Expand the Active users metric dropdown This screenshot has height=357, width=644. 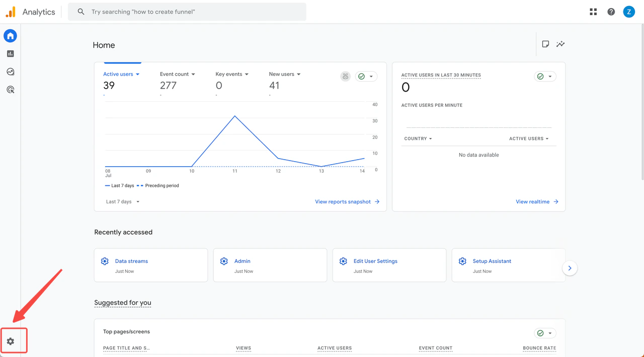(x=137, y=74)
